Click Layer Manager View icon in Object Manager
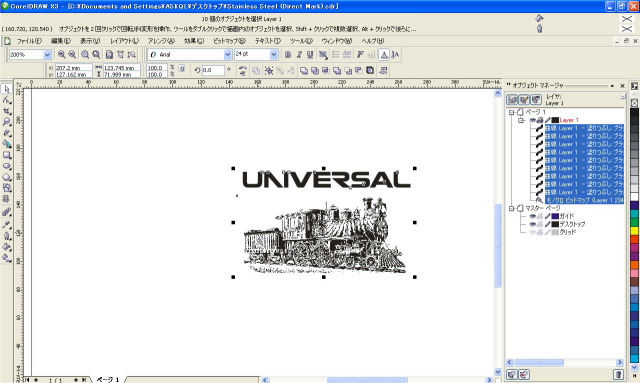 click(x=536, y=99)
